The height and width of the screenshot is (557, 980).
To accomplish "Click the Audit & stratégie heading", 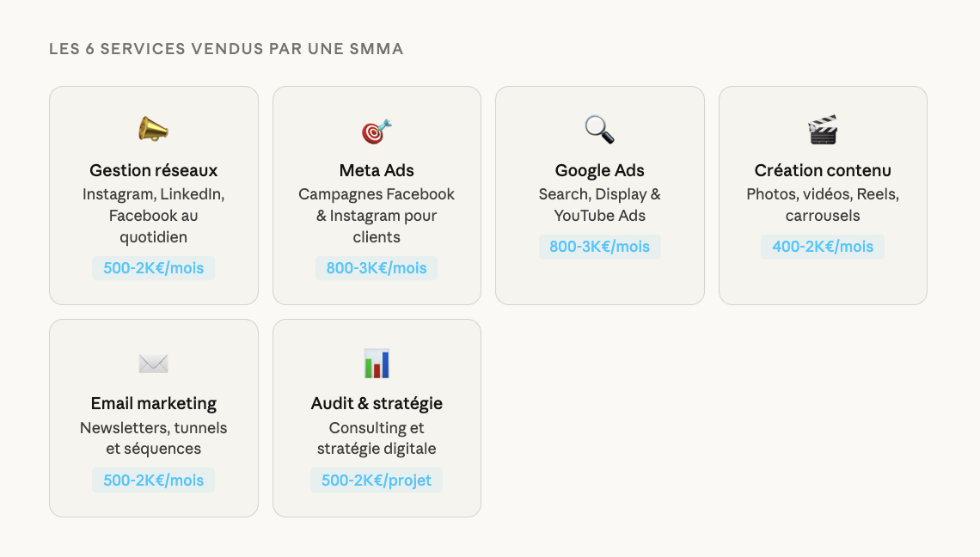I will point(377,403).
